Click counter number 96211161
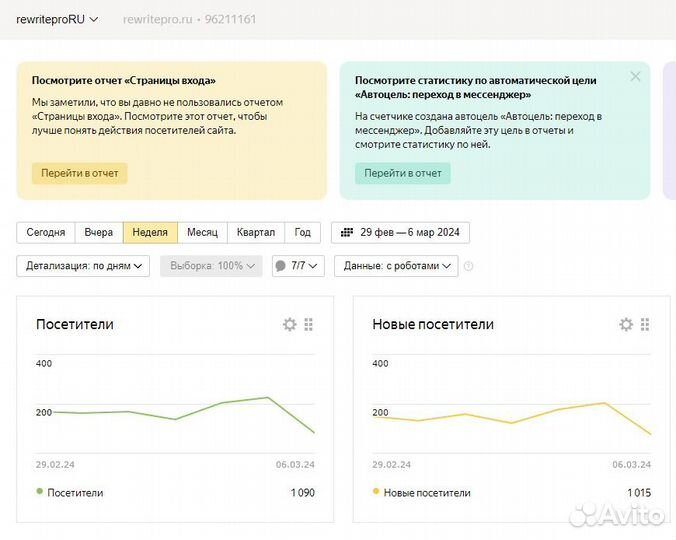This screenshot has width=676, height=540. click(230, 19)
